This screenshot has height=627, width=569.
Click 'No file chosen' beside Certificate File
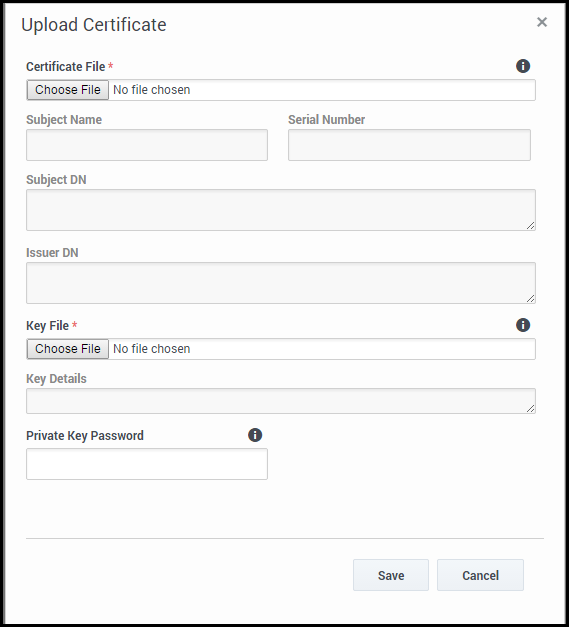click(x=152, y=90)
